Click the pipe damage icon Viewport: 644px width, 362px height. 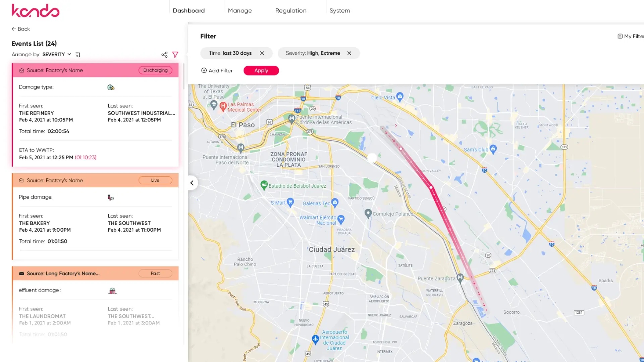coord(111,197)
